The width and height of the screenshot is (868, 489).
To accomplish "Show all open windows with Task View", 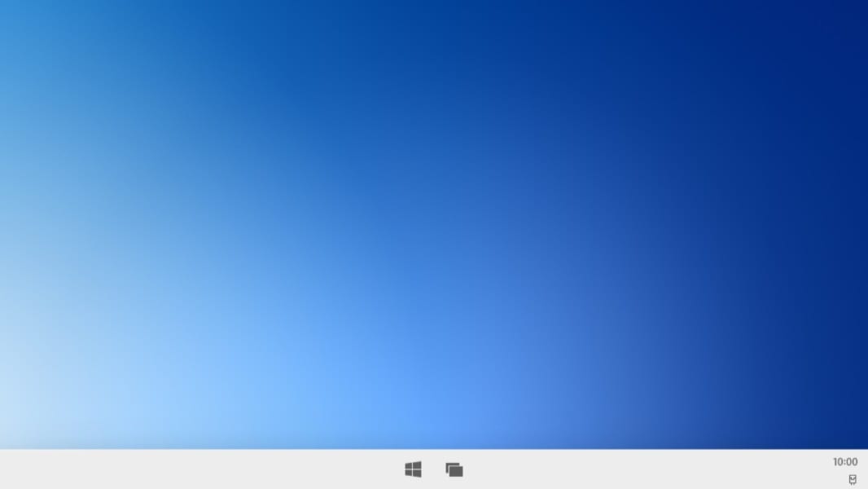I will click(454, 469).
